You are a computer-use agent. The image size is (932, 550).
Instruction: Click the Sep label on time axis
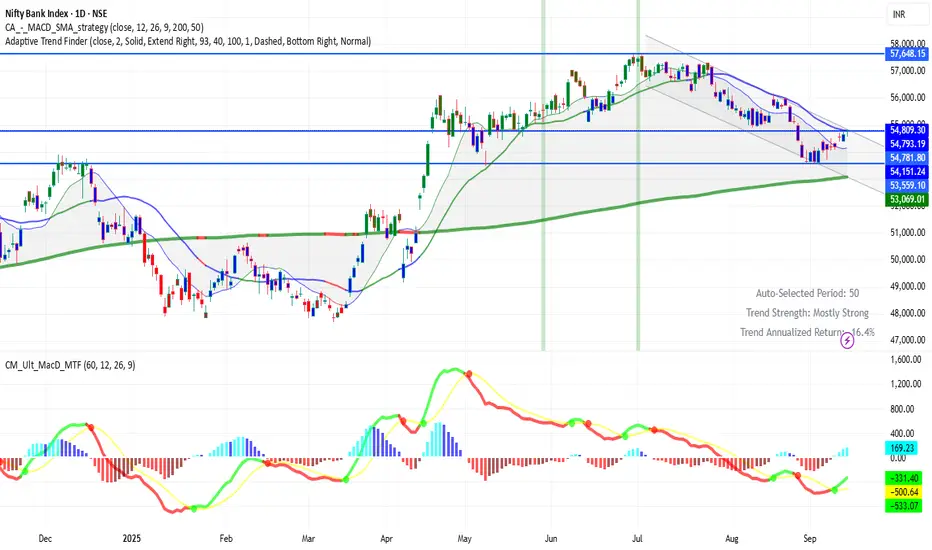pos(810,539)
